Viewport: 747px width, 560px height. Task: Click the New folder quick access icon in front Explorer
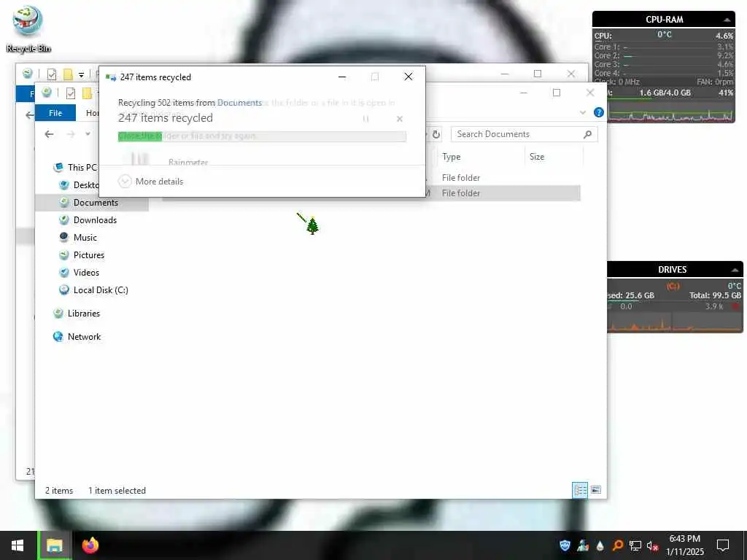(88, 93)
